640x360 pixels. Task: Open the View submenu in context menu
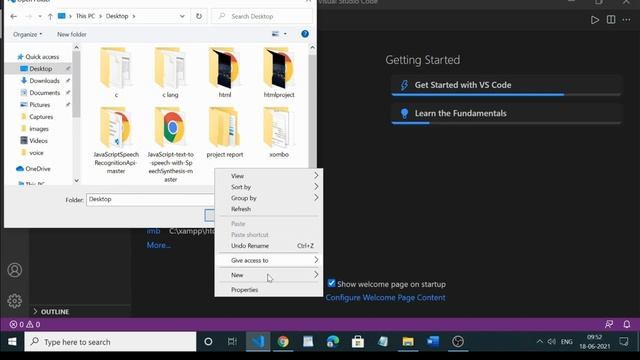point(269,176)
